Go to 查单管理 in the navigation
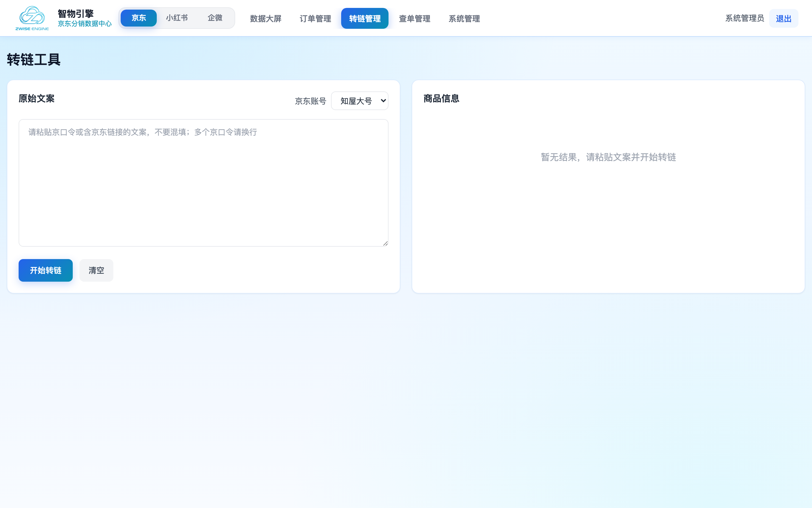Viewport: 812px width, 508px height. (x=414, y=18)
